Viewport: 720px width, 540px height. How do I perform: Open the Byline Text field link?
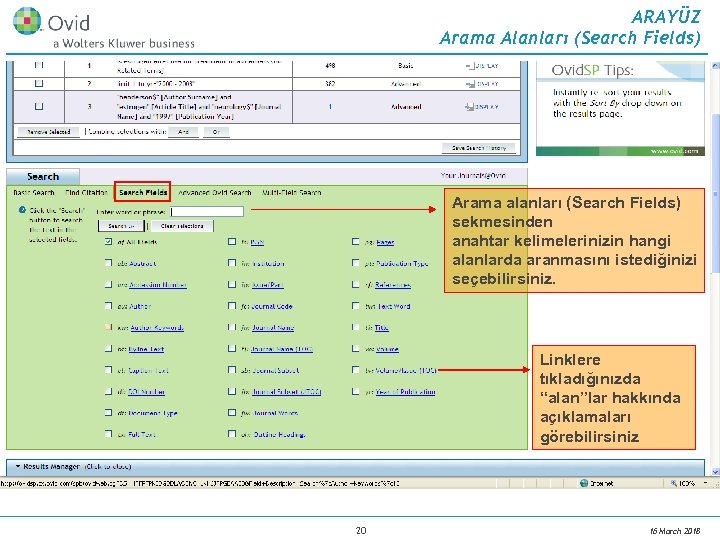tap(146, 349)
